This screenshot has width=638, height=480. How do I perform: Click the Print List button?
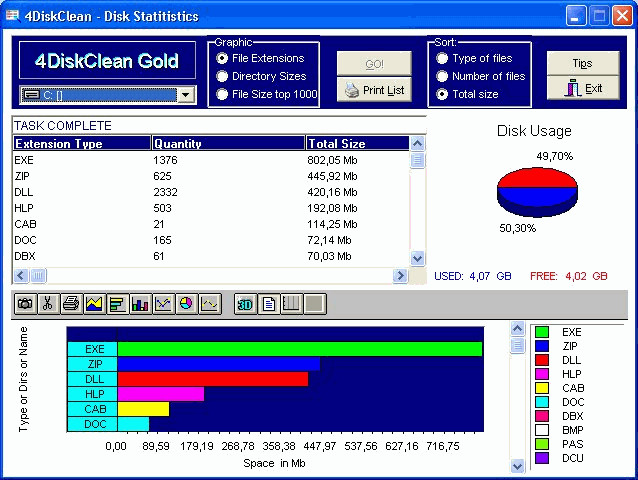tap(374, 89)
